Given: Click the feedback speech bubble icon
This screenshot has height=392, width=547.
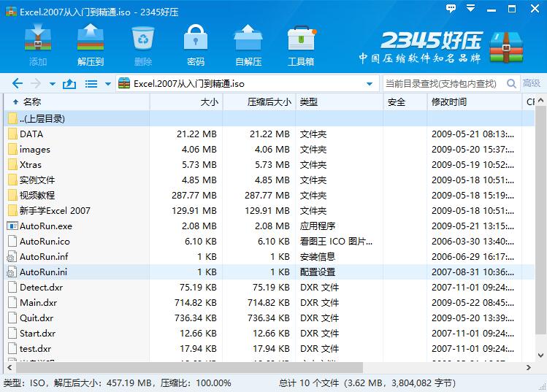Looking at the screenshot, I should [x=451, y=8].
